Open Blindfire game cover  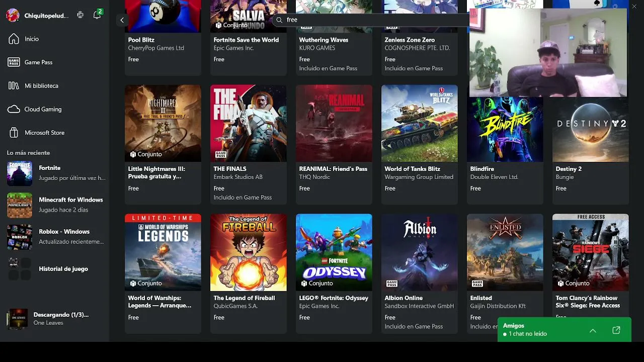[505, 129]
